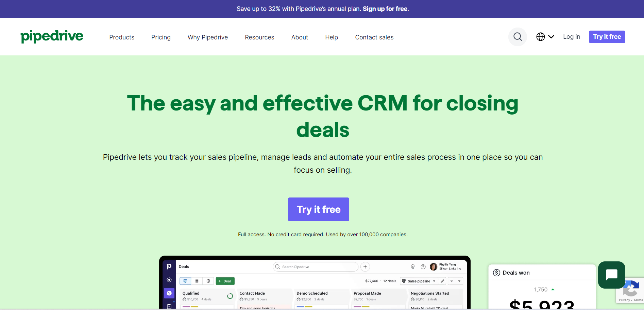Click the large Try it free button
Screen dimensions: 644x310
pos(319,209)
